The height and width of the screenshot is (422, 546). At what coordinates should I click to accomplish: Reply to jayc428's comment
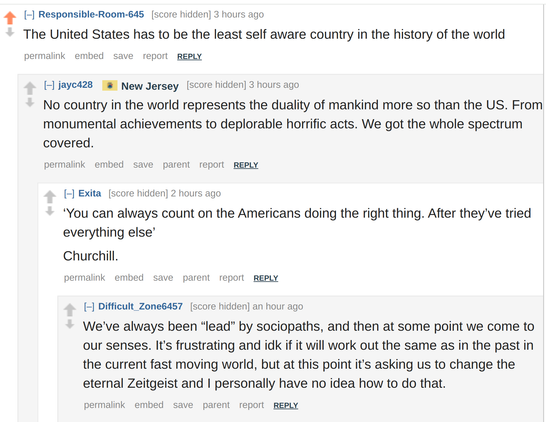[246, 165]
